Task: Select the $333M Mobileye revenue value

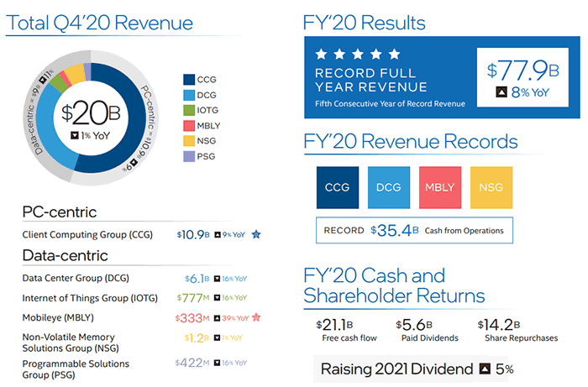Action: point(192,318)
